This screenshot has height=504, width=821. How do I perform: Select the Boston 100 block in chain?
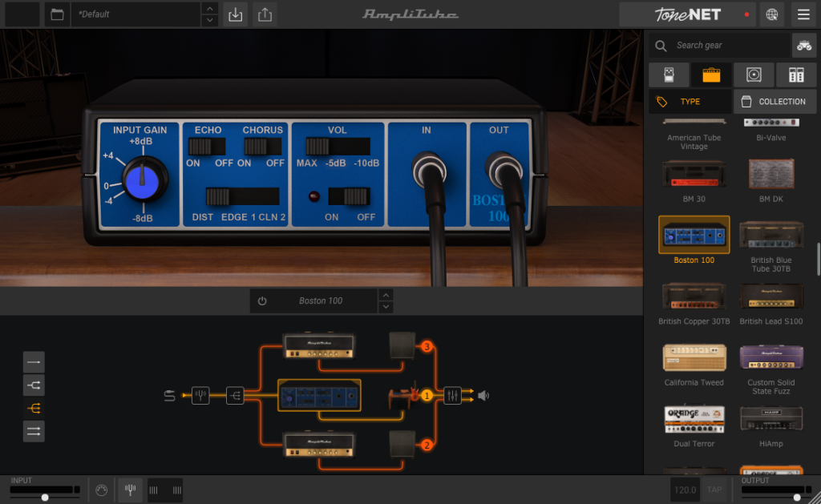[319, 395]
